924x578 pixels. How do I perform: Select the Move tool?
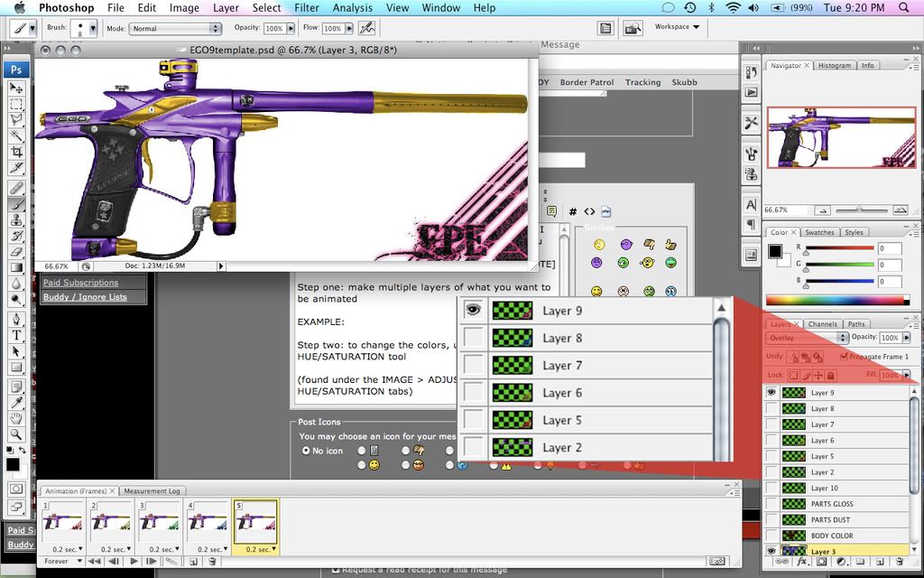coord(16,89)
